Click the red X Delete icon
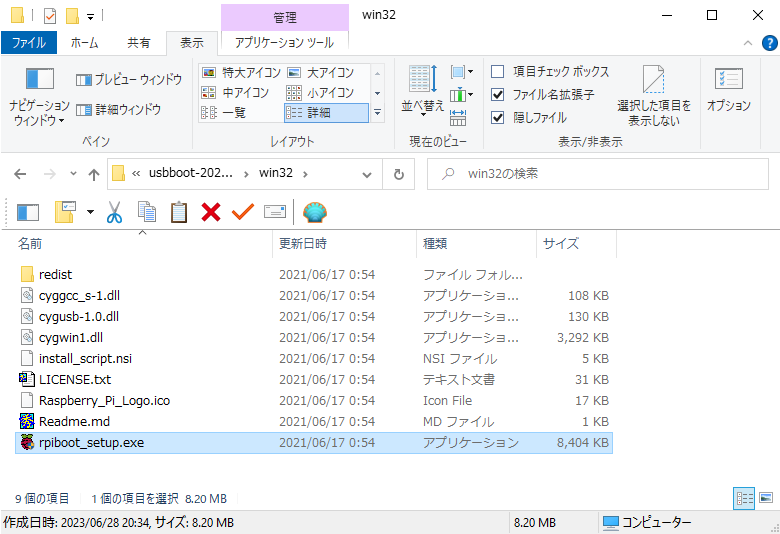Viewport: 780px width, 534px height. [x=211, y=212]
